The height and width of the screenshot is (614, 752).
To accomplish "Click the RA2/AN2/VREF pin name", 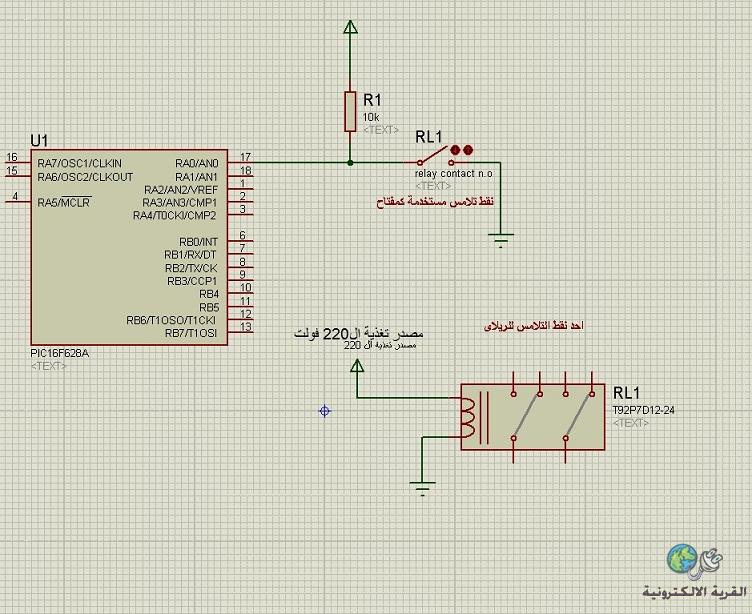I will point(181,189).
